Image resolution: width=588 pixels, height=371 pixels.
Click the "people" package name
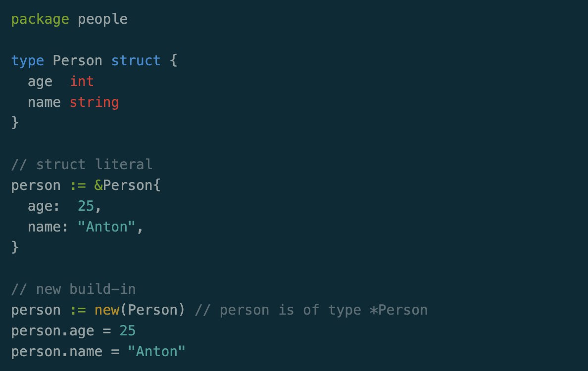coord(102,19)
